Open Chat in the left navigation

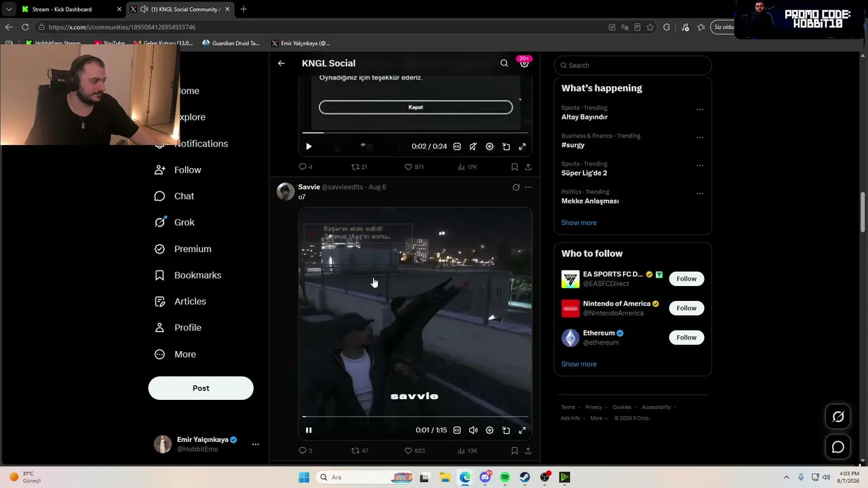[174, 197]
